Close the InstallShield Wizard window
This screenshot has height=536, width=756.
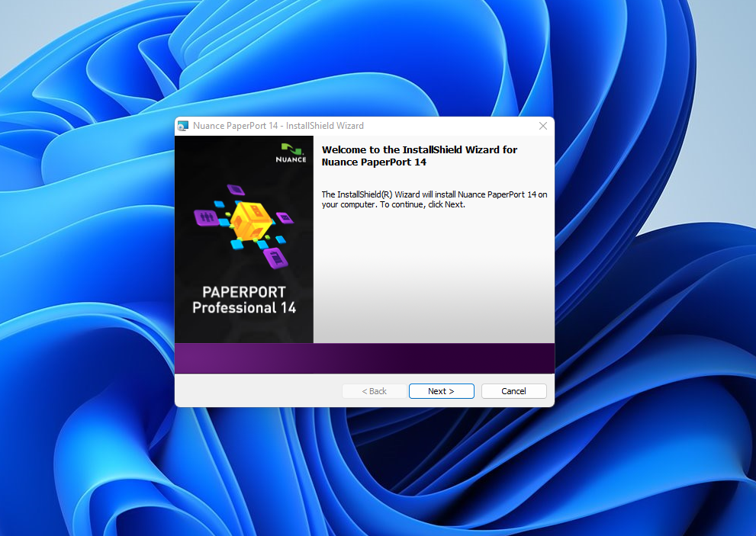tap(543, 126)
